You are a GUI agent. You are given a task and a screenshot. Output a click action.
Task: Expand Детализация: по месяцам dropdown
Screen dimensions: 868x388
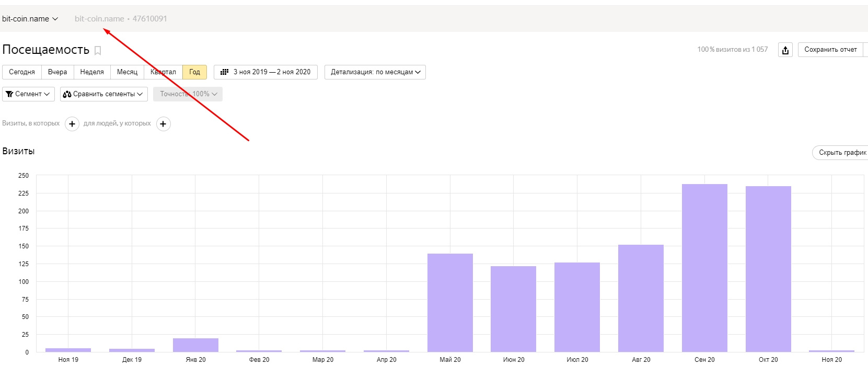tap(375, 72)
